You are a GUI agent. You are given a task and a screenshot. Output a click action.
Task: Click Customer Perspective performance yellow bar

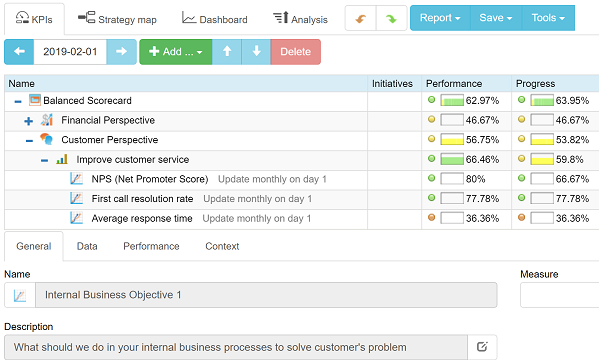click(452, 140)
